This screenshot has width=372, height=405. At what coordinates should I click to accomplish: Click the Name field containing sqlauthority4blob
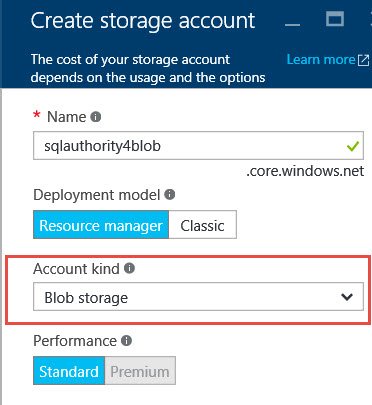click(198, 146)
